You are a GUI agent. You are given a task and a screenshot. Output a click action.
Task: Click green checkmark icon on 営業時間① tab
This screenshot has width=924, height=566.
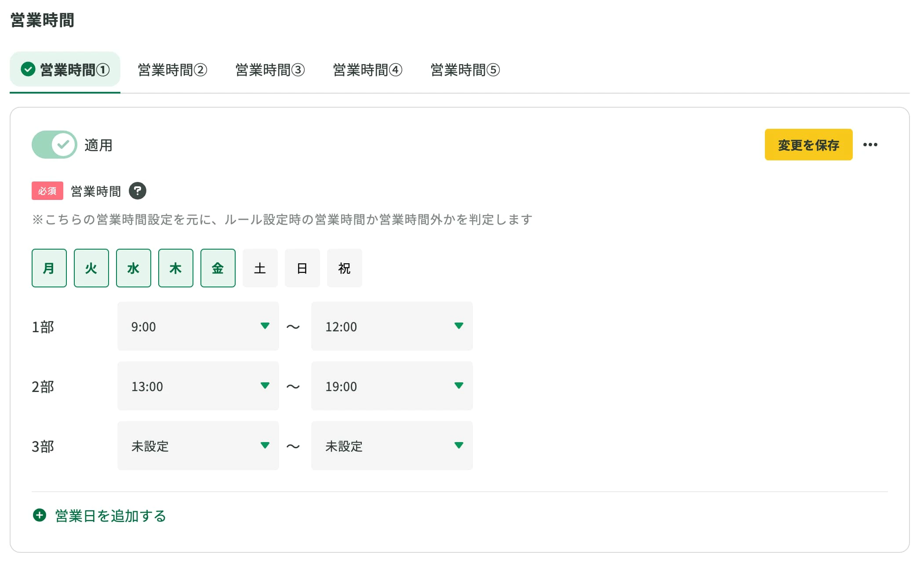point(28,69)
